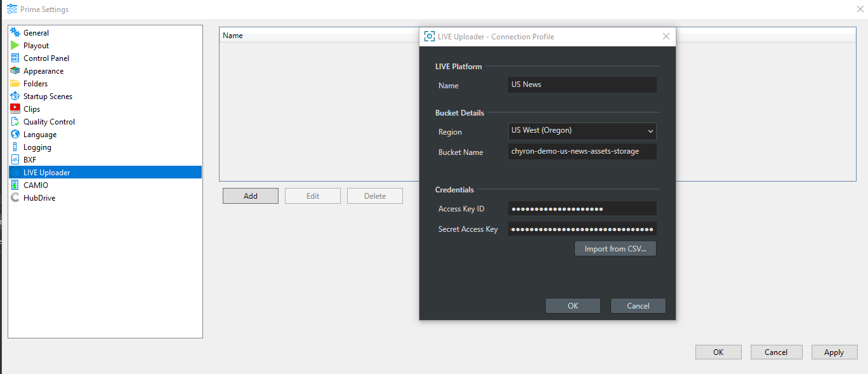The image size is (868, 374).
Task: Select the green Playout icon
Action: (x=15, y=45)
